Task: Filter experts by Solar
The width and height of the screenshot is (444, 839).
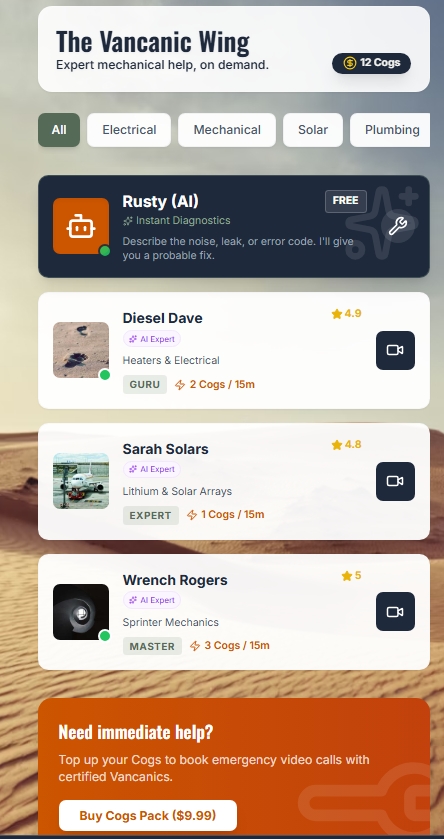Action: coord(313,130)
